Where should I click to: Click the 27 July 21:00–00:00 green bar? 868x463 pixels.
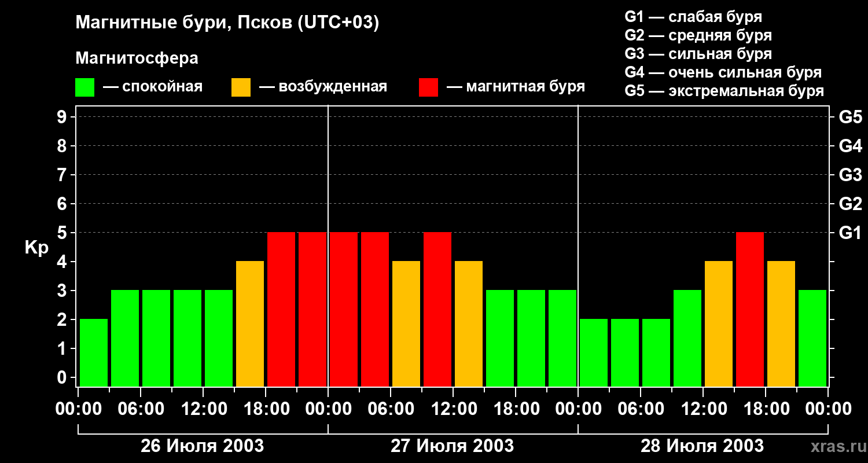coord(562,338)
